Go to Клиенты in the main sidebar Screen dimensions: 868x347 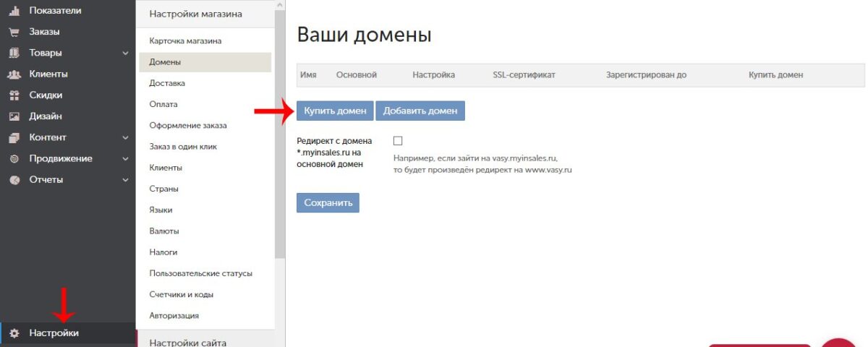(48, 74)
